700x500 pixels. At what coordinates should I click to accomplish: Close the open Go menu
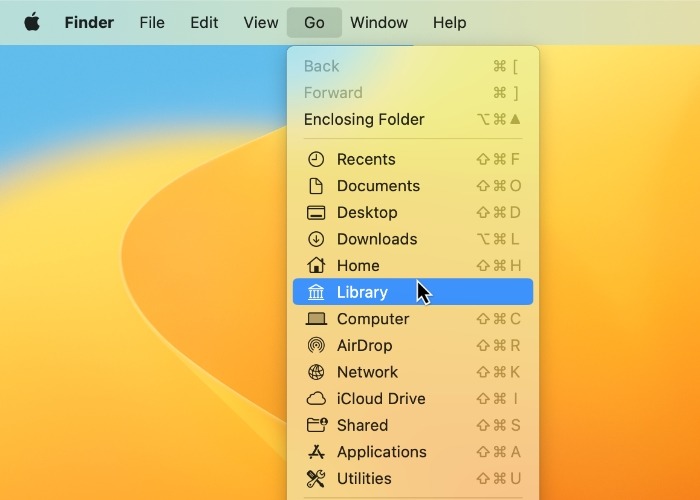(314, 22)
